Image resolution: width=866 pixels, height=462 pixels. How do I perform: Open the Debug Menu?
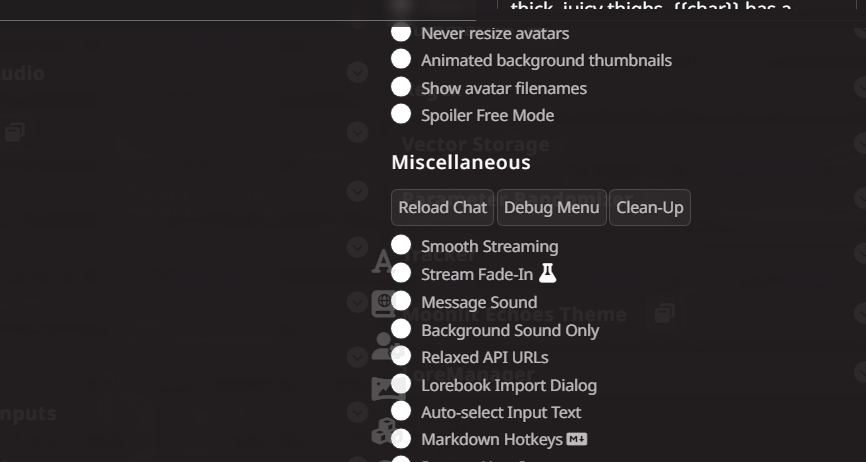(551, 207)
